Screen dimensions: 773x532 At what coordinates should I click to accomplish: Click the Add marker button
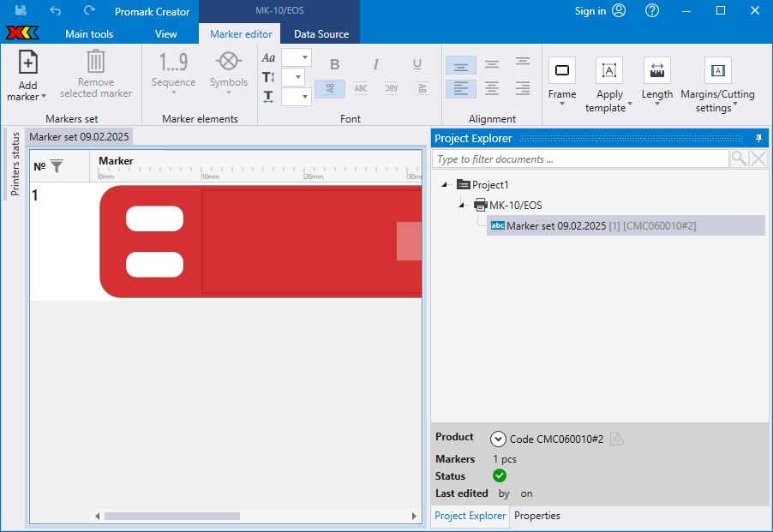tap(28, 75)
